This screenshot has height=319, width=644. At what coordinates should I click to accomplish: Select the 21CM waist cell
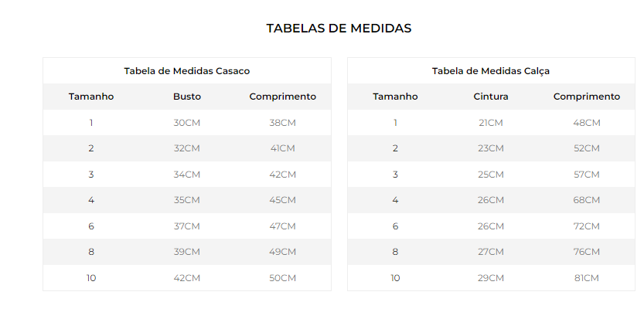[491, 123]
